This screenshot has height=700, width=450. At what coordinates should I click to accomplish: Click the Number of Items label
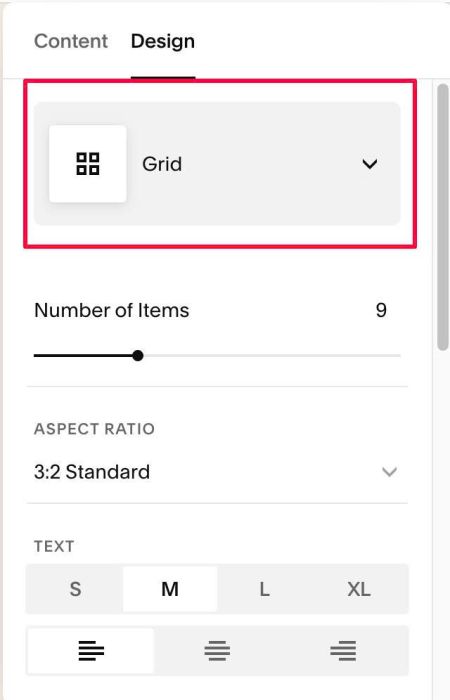point(112,310)
